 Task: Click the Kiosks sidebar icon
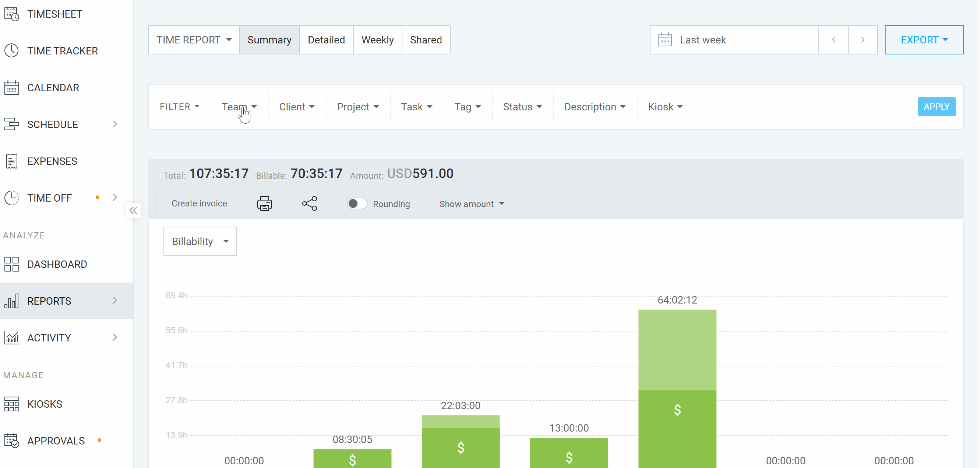(x=11, y=404)
